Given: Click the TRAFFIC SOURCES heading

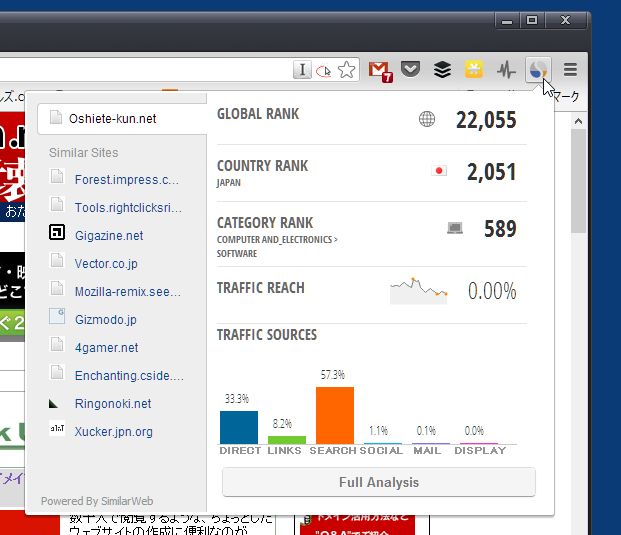Looking at the screenshot, I should coord(267,335).
